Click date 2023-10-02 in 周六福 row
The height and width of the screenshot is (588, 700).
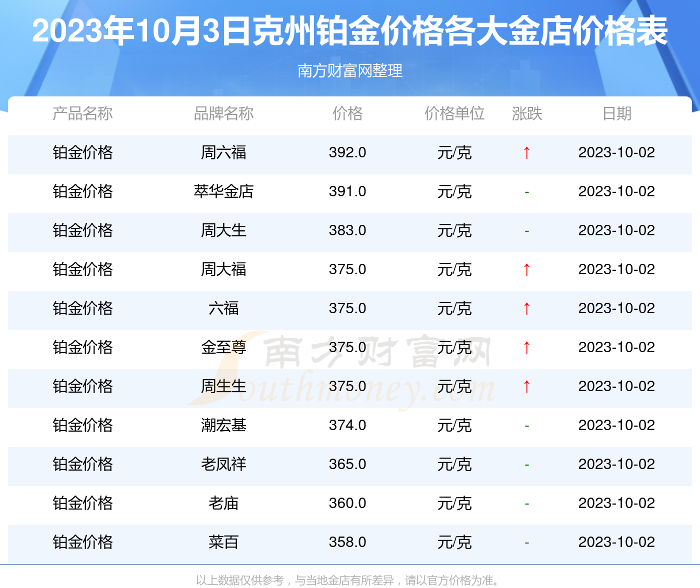(x=616, y=153)
